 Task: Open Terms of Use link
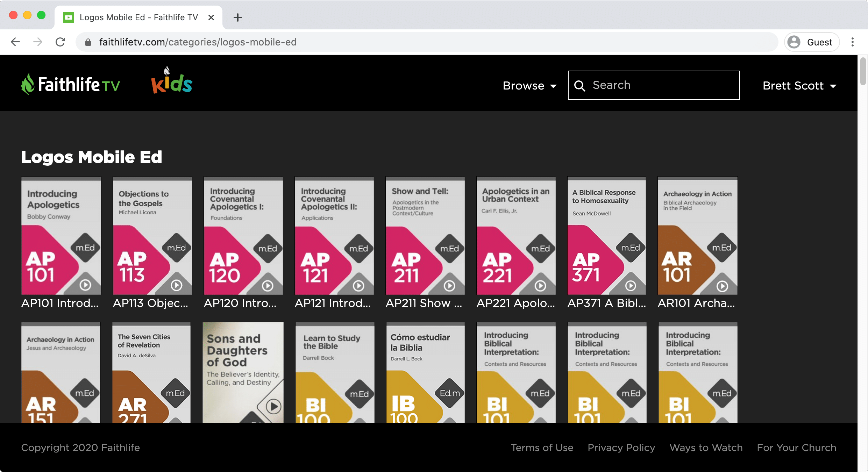[x=542, y=448]
